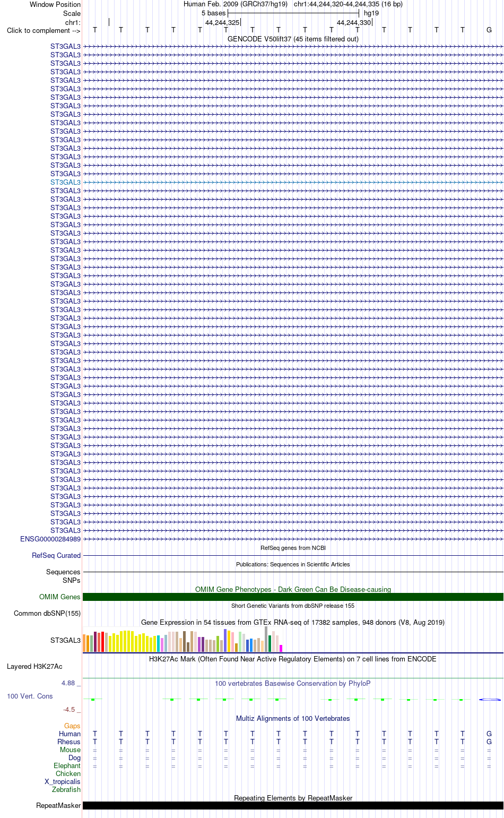Click the 44,244,330 ruler position
The image size is (504, 818).
(x=354, y=22)
